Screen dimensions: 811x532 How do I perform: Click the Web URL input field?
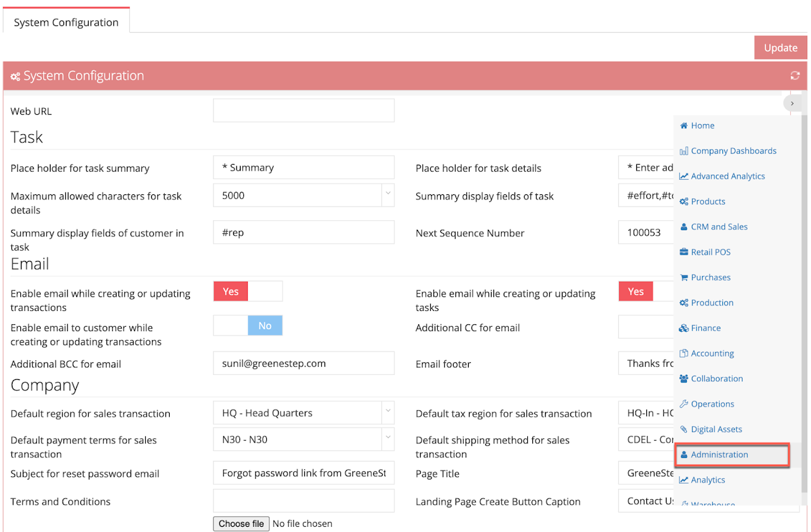[303, 111]
